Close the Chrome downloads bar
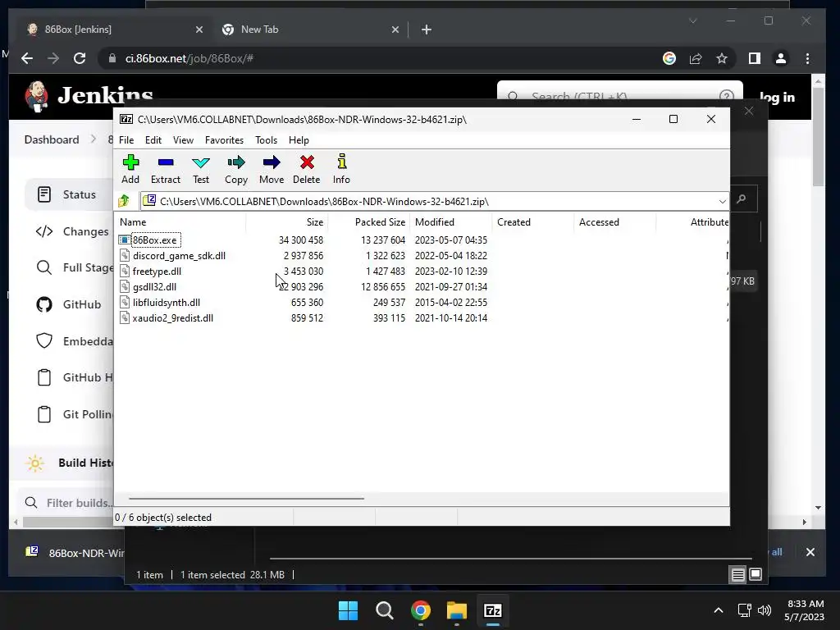This screenshot has width=840, height=630. (810, 552)
